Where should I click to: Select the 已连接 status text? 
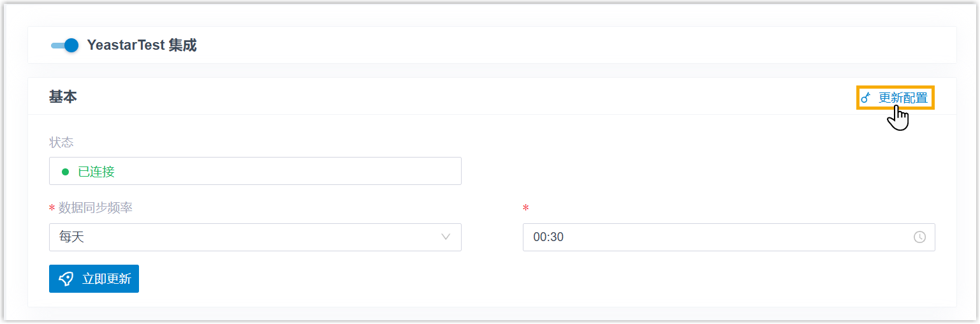pyautogui.click(x=96, y=172)
